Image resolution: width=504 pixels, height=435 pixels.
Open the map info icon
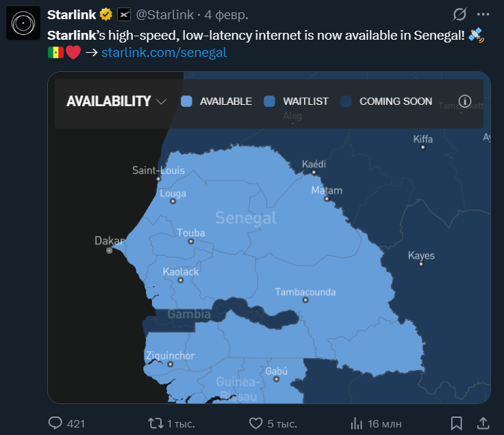465,101
